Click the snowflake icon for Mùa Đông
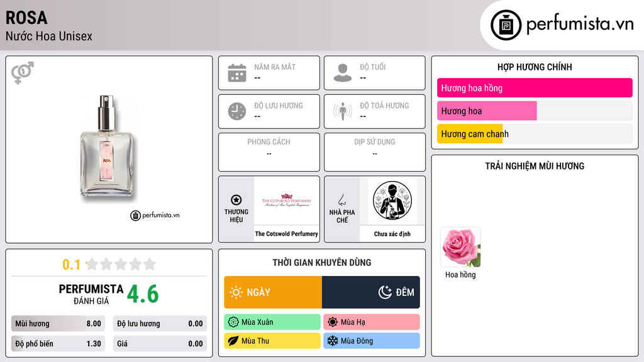The height and width of the screenshot is (362, 644). point(333,341)
